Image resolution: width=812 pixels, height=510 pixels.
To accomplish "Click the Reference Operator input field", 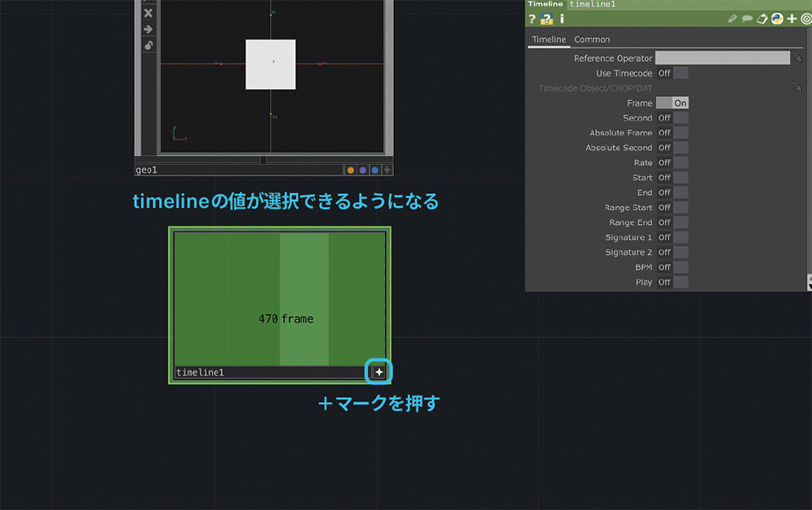I will click(722, 58).
